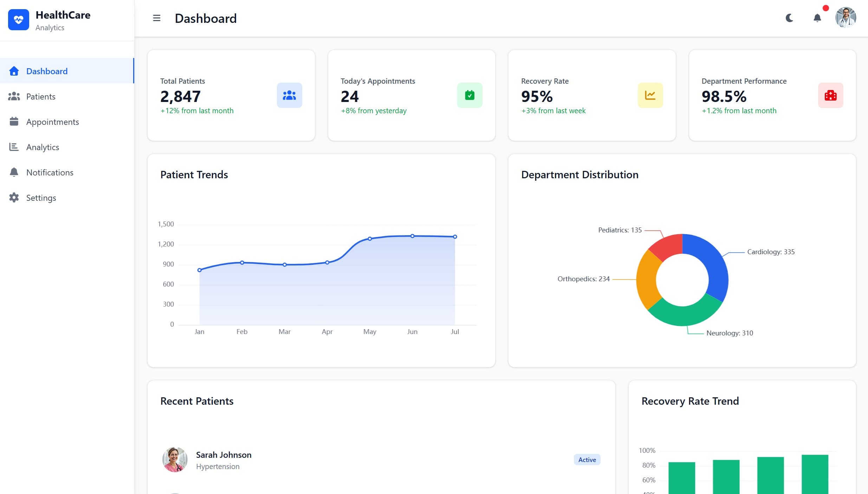The height and width of the screenshot is (494, 868).
Task: Click Sarah Johnson's profile photo
Action: click(x=175, y=460)
